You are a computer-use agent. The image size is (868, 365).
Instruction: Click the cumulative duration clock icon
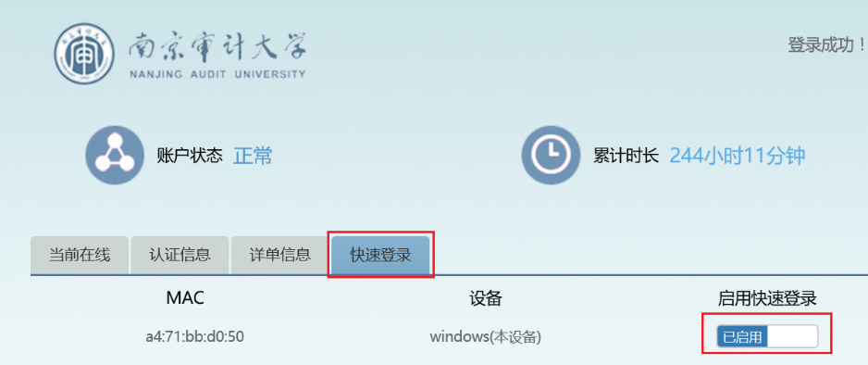(552, 155)
